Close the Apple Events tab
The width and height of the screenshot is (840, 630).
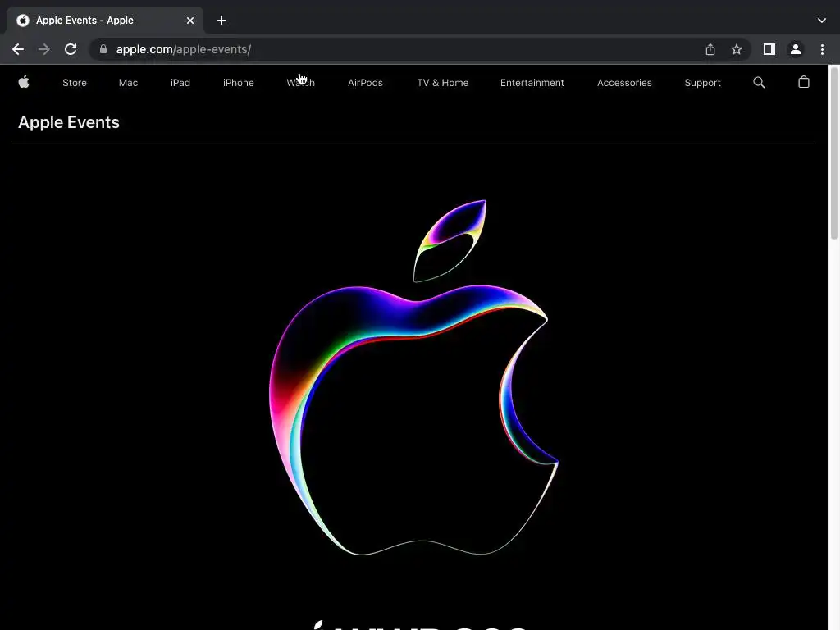tap(190, 21)
